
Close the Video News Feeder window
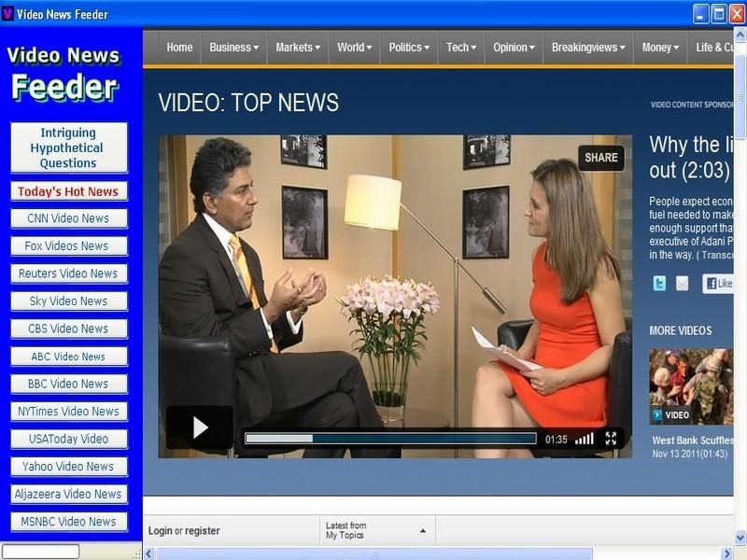(x=738, y=14)
